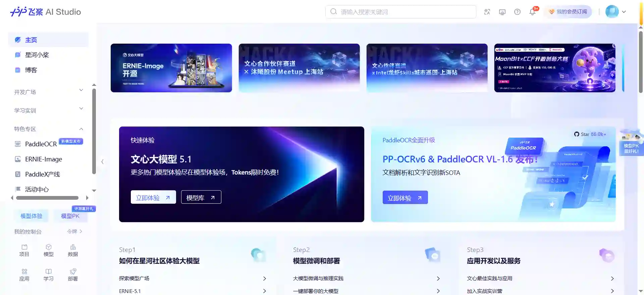Click the sidebar horizontal scrollbar left arrow
Viewport: 644px width, 295px height.
click(x=12, y=198)
